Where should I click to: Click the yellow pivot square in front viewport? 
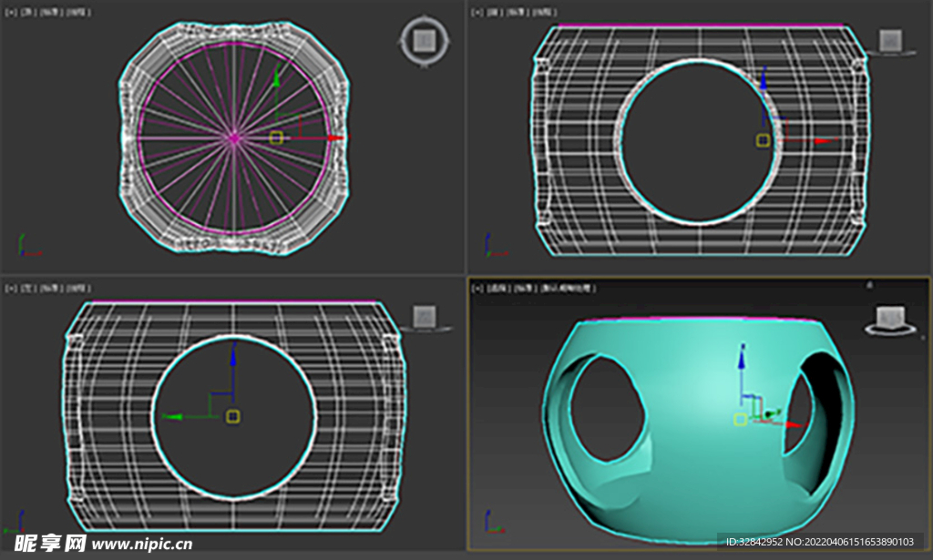point(764,140)
